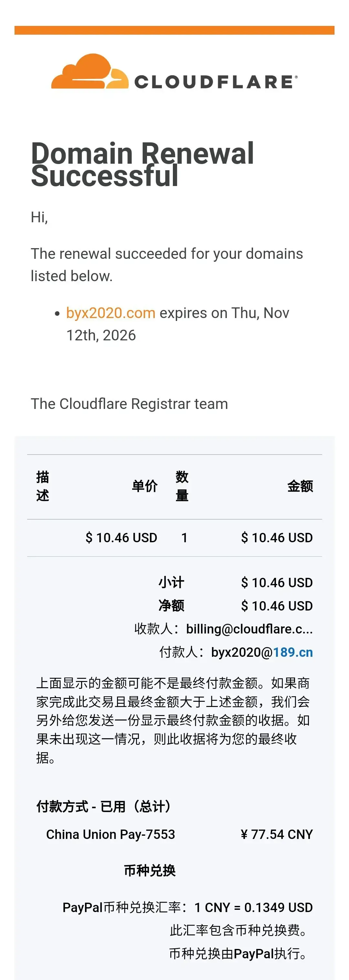Click the ¥ 77.54 CNY total amount
Viewport: 349px width, 980px height.
pos(276,834)
